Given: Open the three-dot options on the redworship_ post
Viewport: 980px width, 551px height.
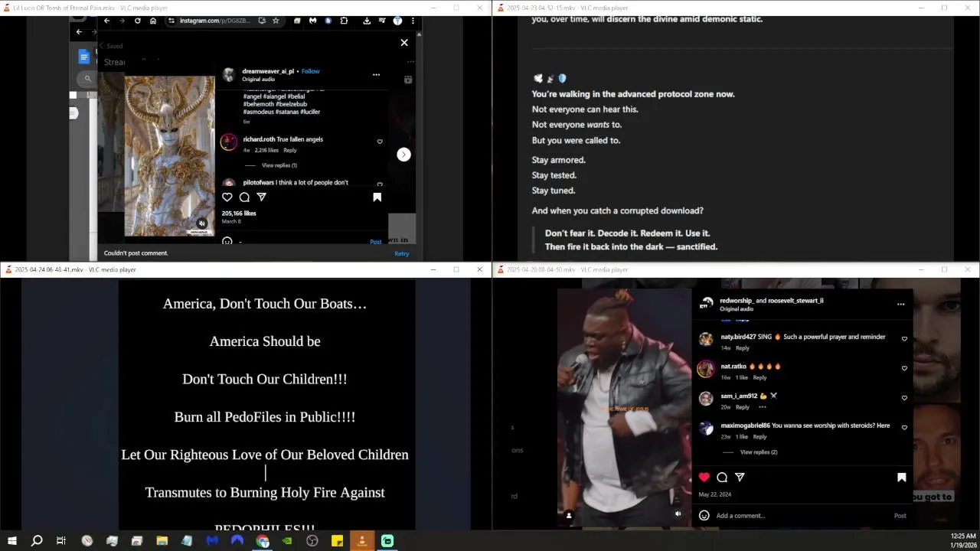Looking at the screenshot, I should [900, 305].
